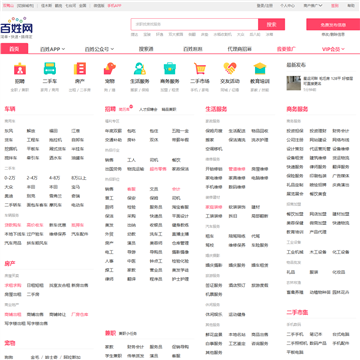
Task: Select the 交友活动 handshake heart icon
Action: click(230, 69)
